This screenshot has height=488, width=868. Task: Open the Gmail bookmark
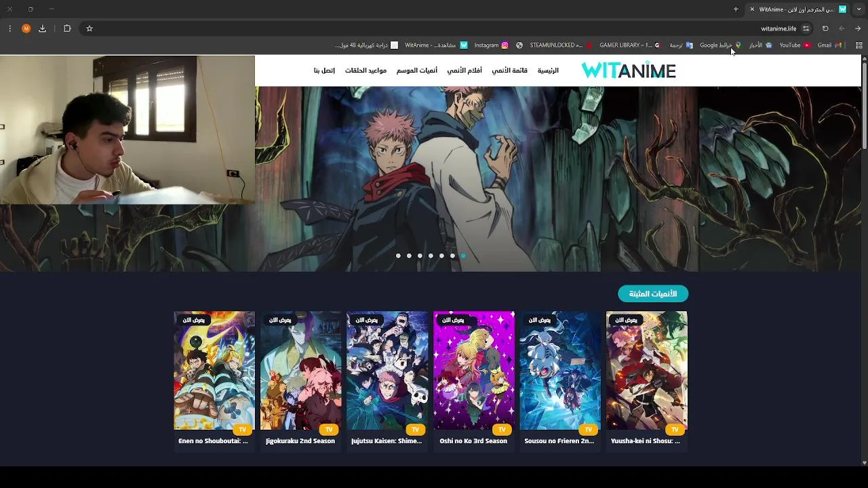point(829,45)
